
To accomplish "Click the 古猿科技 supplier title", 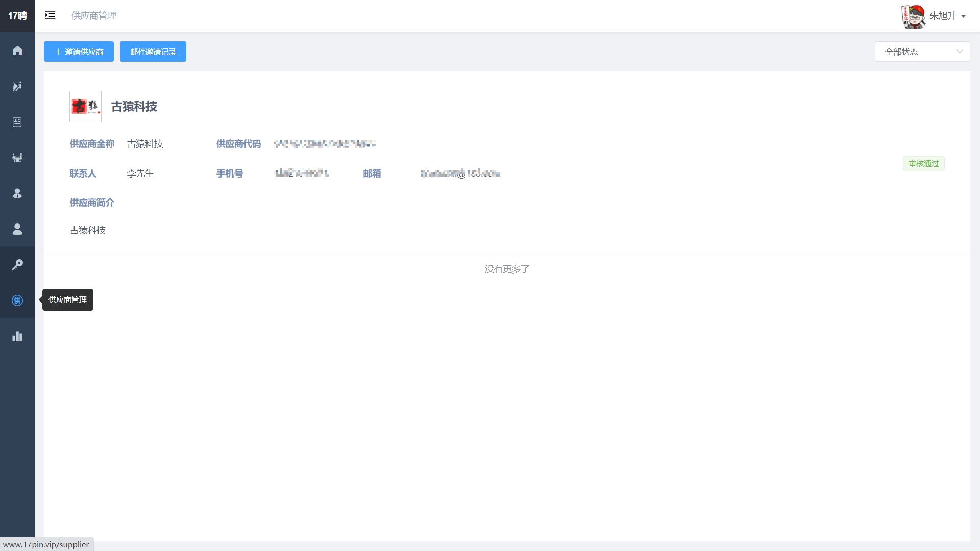I will point(134,107).
